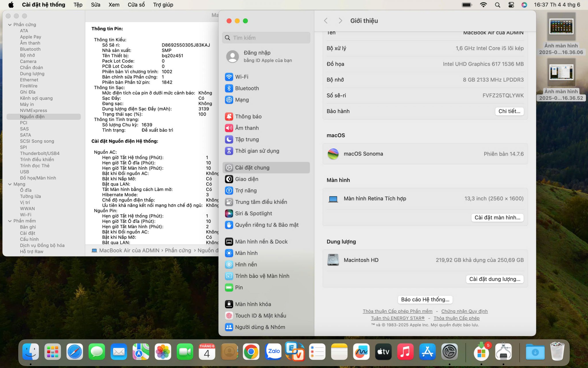588x368 pixels.
Task: Open Google Chrome from the Dock
Action: click(251, 352)
